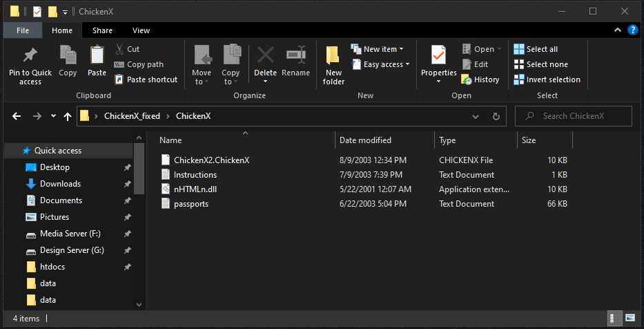
Task: Click title bar Properties checkmark icon
Action: click(37, 12)
